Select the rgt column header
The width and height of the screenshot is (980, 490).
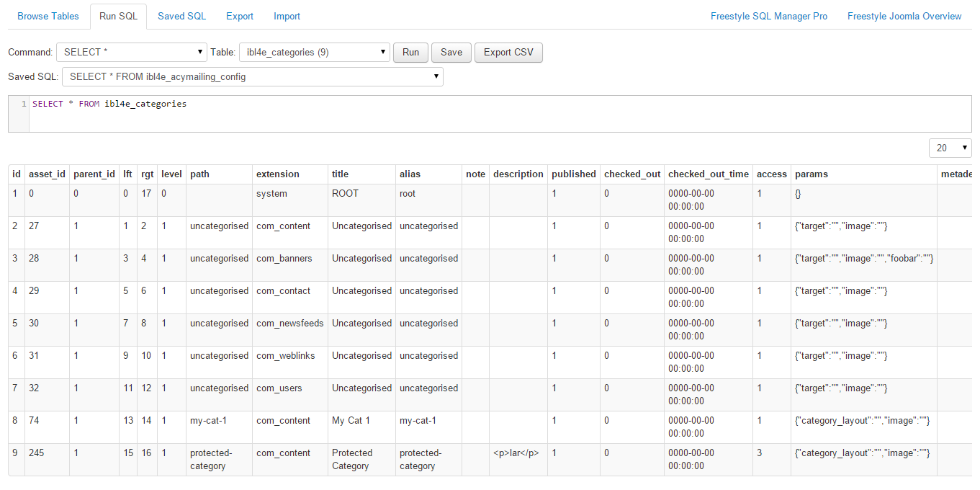click(x=147, y=174)
